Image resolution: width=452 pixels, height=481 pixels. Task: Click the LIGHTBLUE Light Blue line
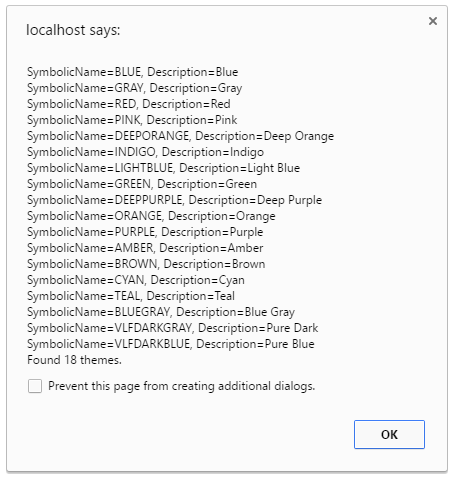click(x=163, y=168)
